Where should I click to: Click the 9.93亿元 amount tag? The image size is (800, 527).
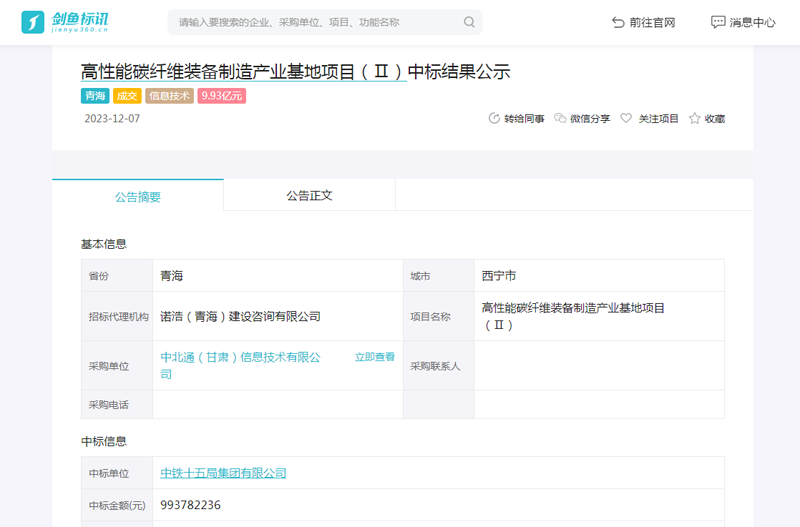click(x=222, y=96)
